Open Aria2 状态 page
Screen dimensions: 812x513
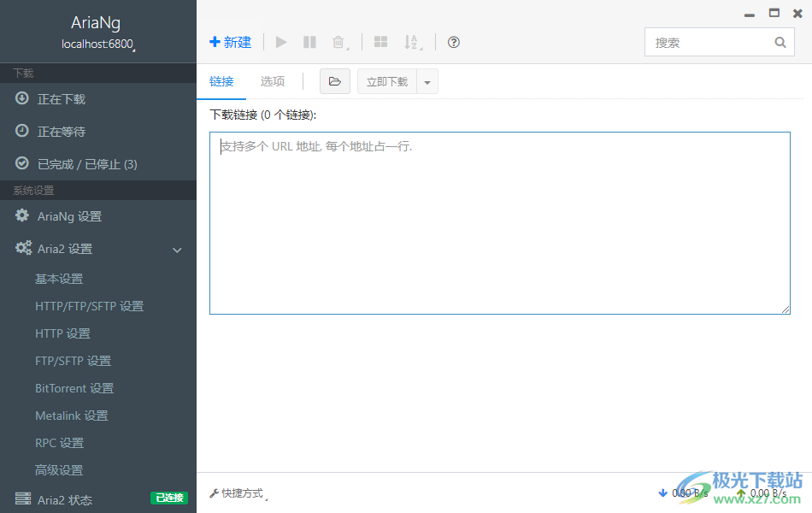click(98, 499)
